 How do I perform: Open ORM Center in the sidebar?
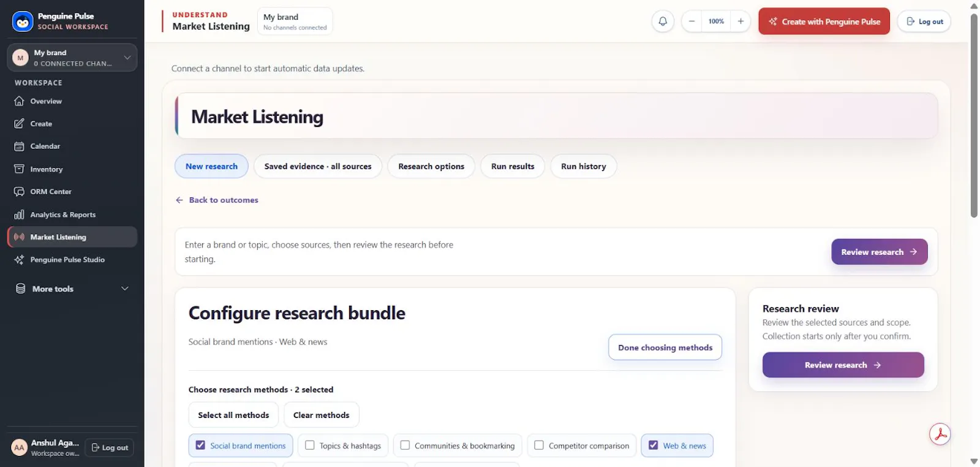72,192
